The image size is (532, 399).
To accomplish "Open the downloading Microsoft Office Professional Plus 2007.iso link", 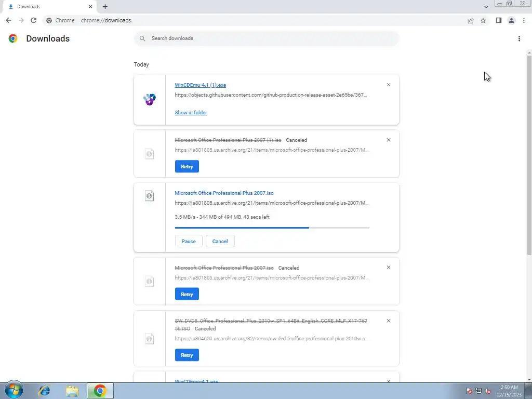I will [224, 193].
